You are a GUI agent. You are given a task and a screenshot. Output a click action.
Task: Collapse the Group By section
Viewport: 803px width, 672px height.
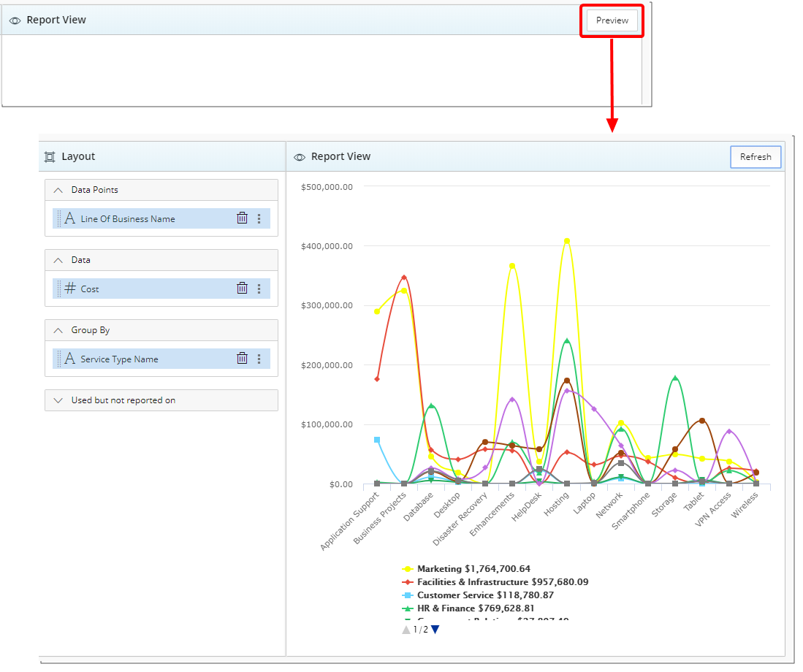(58, 330)
